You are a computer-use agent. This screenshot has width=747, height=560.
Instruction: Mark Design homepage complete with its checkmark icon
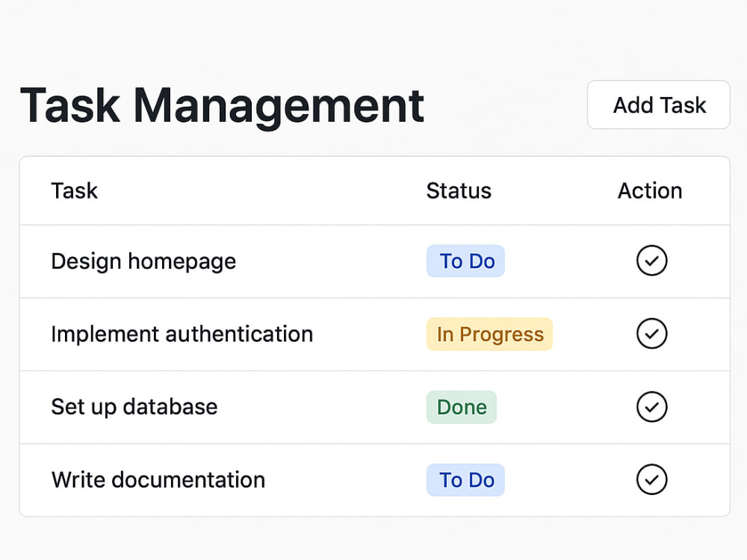[651, 261]
